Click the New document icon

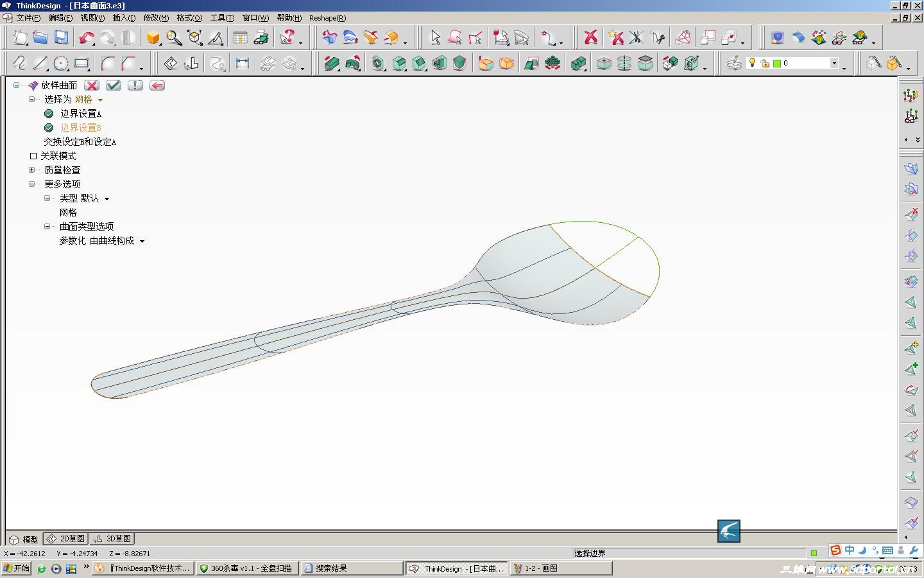click(x=21, y=38)
